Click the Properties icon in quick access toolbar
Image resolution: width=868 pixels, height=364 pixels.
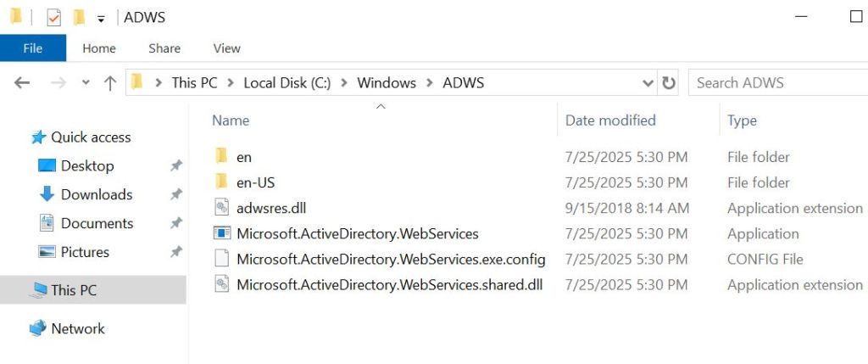coord(53,17)
